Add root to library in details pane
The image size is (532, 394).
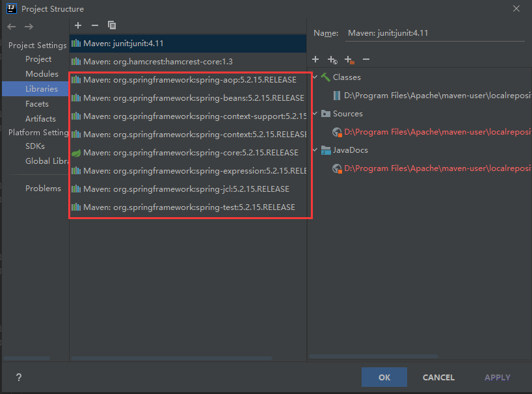(315, 59)
